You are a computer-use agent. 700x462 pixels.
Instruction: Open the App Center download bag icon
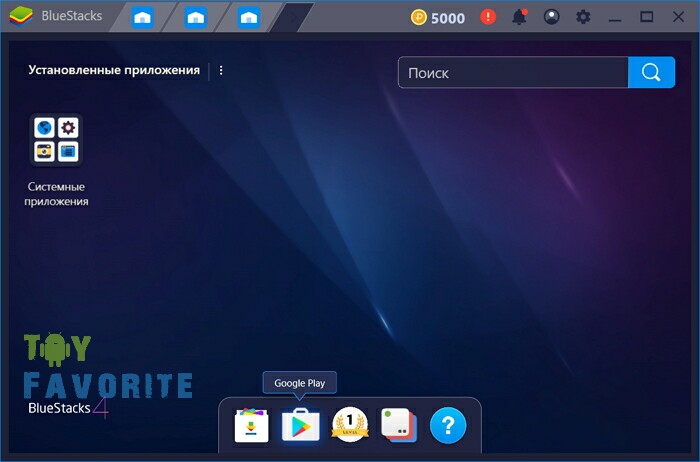(252, 425)
